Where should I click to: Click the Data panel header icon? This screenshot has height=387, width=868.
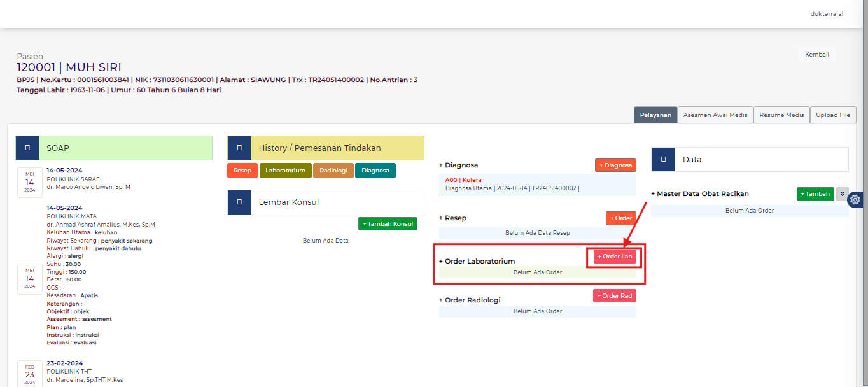click(663, 159)
